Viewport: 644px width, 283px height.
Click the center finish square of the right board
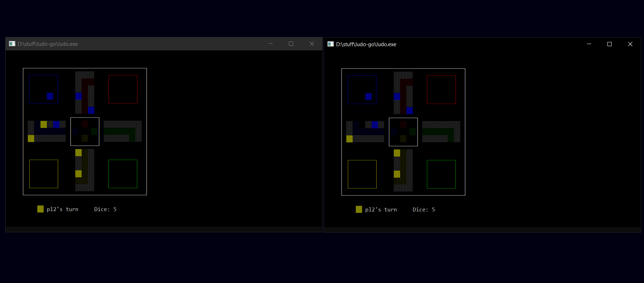[x=403, y=132]
